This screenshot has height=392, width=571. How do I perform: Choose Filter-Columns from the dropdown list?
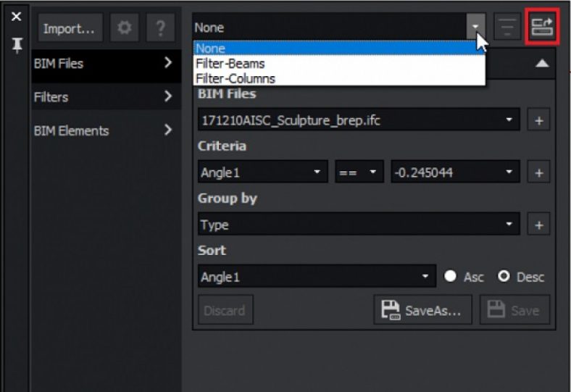click(x=339, y=78)
